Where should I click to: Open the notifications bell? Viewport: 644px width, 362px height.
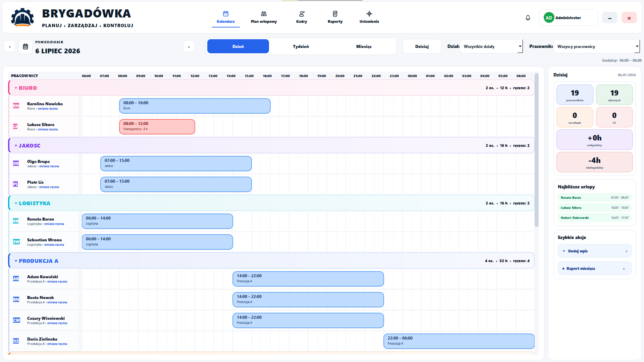click(x=528, y=18)
